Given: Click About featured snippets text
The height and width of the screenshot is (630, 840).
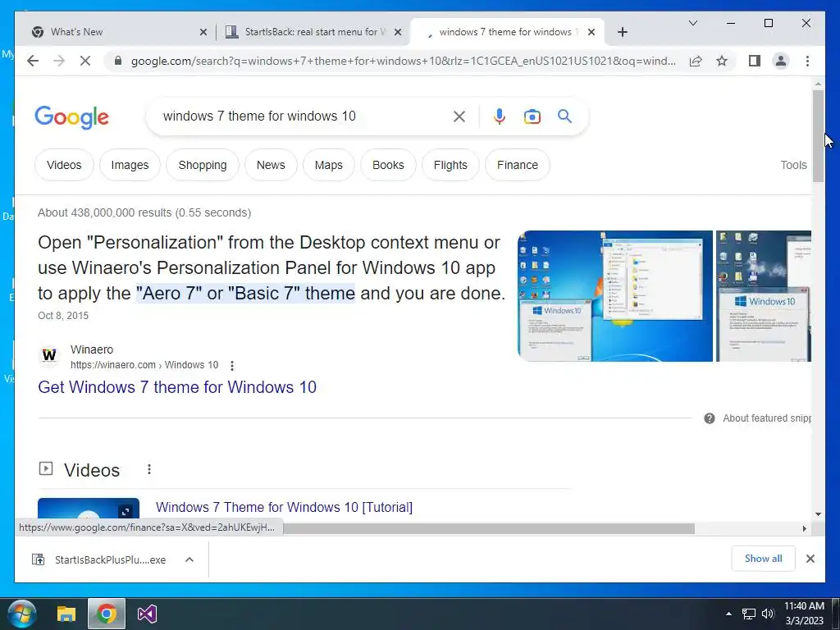Looking at the screenshot, I should [767, 418].
